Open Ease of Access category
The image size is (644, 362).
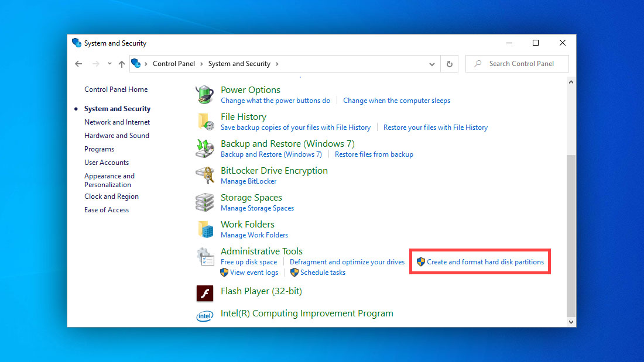(107, 210)
